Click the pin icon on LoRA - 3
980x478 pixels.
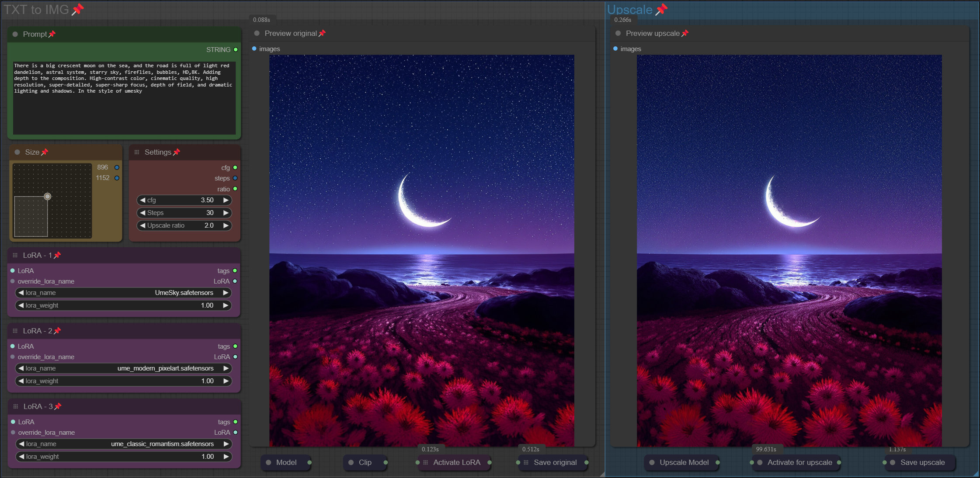click(x=58, y=406)
